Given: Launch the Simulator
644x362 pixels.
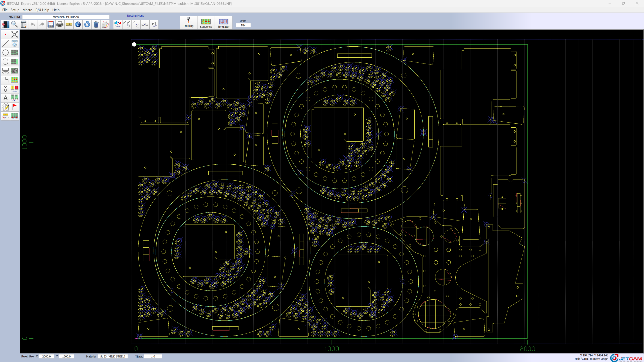Looking at the screenshot, I should pos(223,22).
